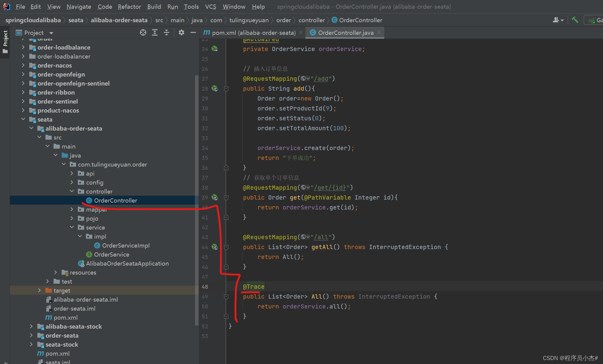
Task: Hide the Project panel with minus icon
Action: tap(193, 32)
